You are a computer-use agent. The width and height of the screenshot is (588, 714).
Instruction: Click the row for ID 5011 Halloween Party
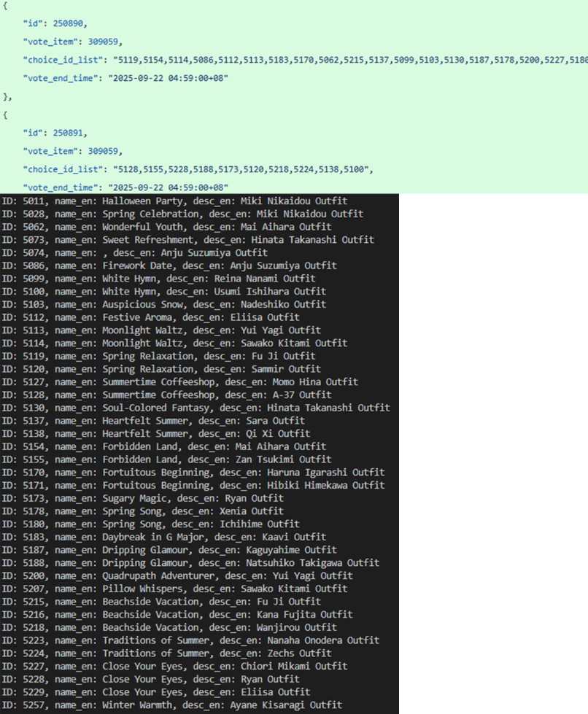(174, 201)
